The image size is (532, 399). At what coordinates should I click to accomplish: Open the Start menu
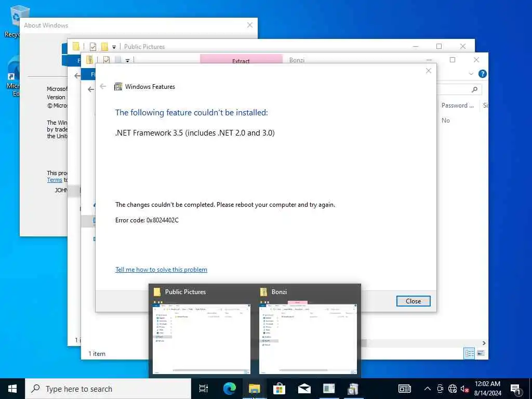(x=12, y=389)
